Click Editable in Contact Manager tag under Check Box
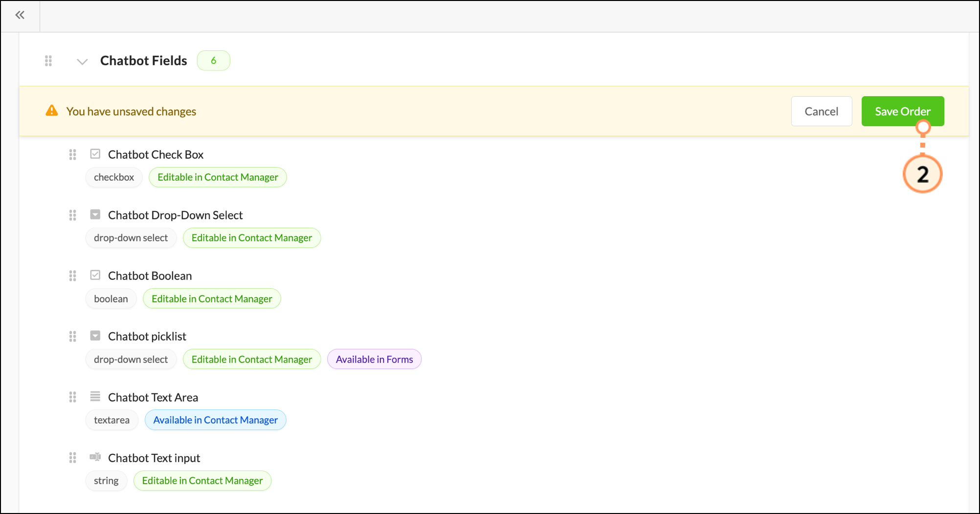980x514 pixels. (x=218, y=177)
